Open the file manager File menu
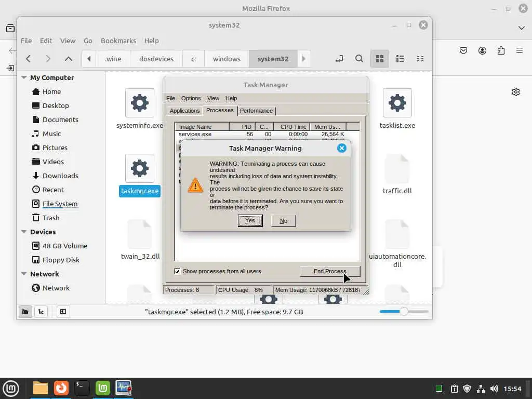This screenshot has height=399, width=532. click(26, 41)
